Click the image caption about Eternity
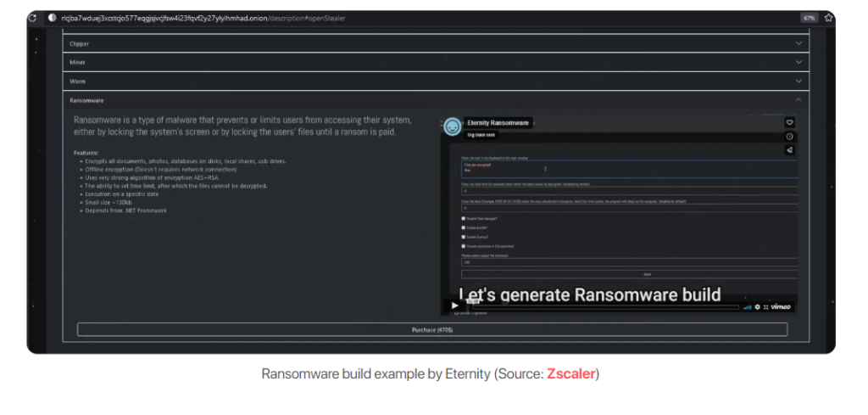Screen dimensions: 868x415 (430, 374)
